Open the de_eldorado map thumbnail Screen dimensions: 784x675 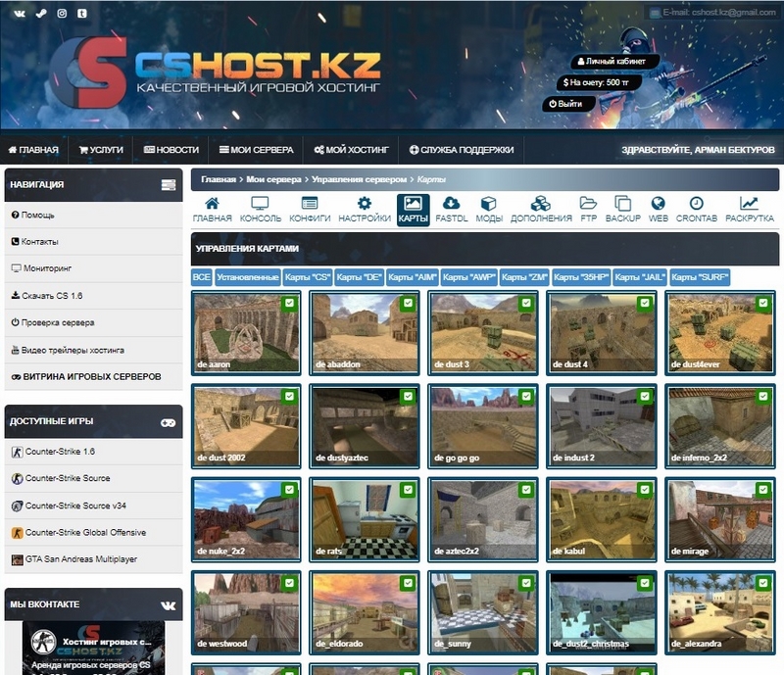click(x=365, y=612)
